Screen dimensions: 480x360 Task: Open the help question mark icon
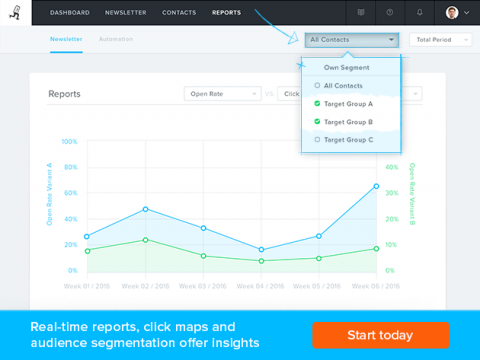(390, 12)
